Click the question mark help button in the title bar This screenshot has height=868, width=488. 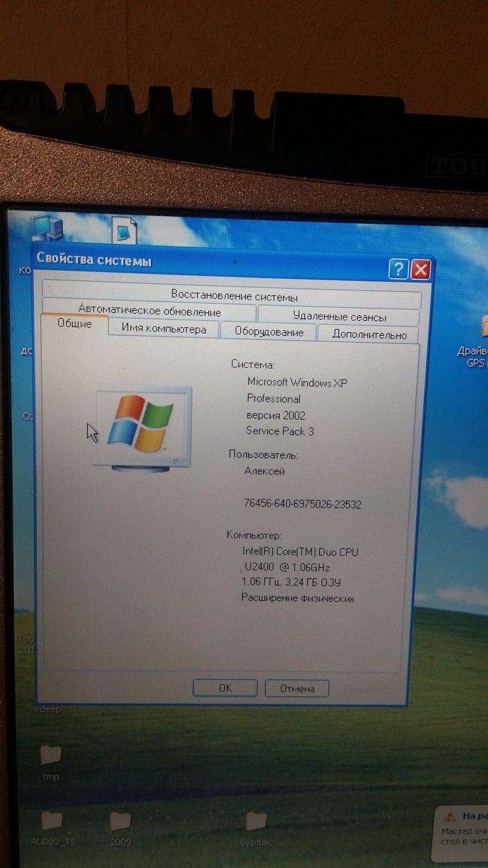click(398, 269)
